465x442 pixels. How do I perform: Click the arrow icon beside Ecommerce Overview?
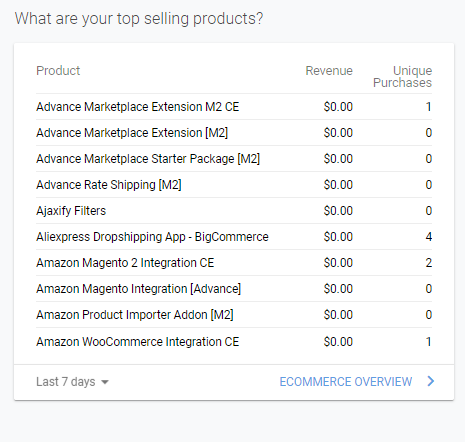click(x=431, y=381)
